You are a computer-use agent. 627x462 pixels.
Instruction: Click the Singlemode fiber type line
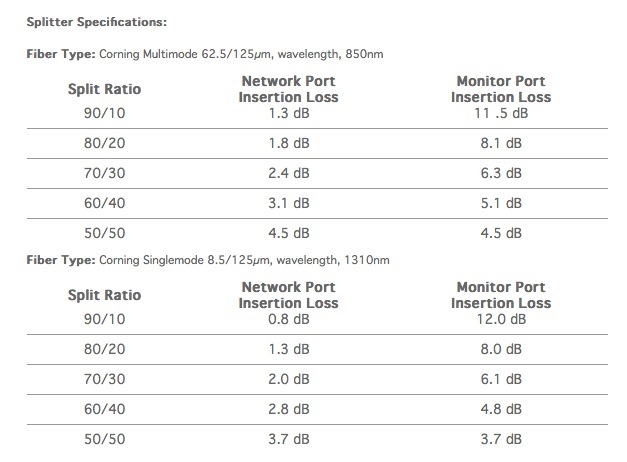click(208, 260)
